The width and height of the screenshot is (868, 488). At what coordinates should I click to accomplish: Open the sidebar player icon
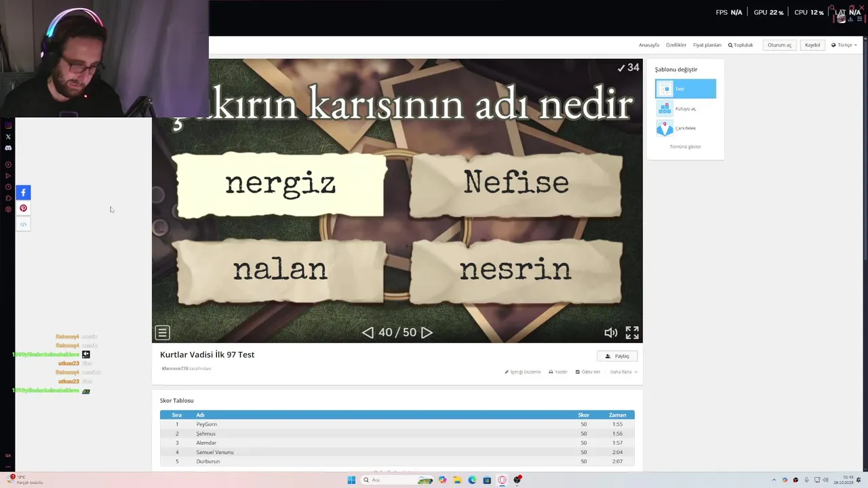8,165
